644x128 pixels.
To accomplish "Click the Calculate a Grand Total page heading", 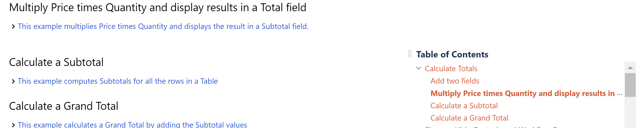I will tap(64, 106).
